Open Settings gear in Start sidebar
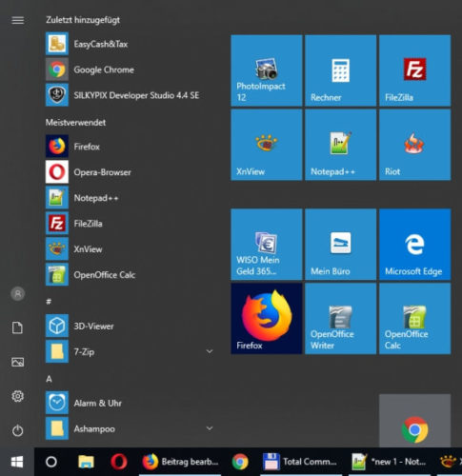Image resolution: width=462 pixels, height=476 pixels. tap(17, 396)
